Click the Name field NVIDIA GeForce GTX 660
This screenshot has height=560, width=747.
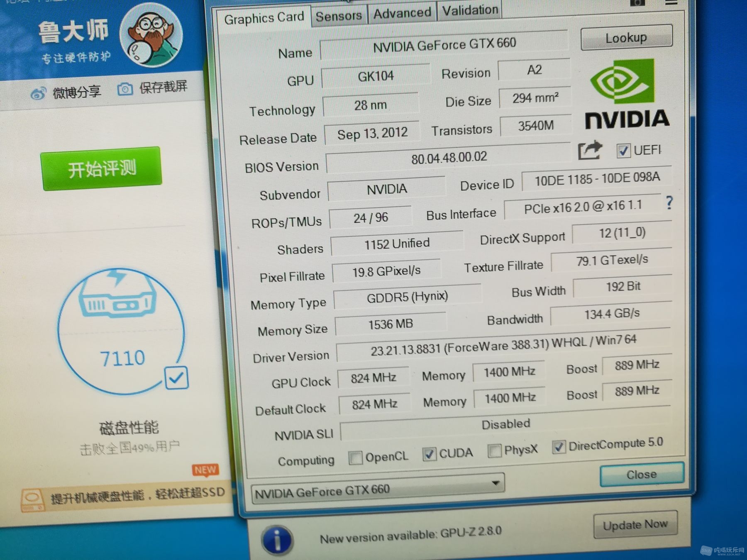pyautogui.click(x=444, y=45)
